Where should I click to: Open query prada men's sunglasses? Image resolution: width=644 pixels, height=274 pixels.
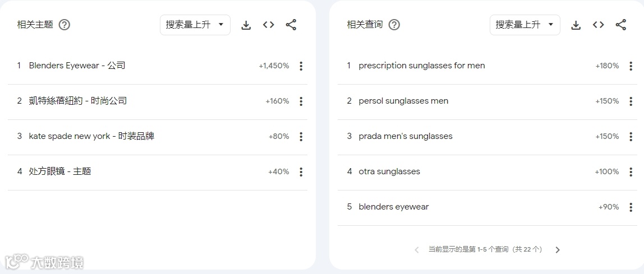406,136
